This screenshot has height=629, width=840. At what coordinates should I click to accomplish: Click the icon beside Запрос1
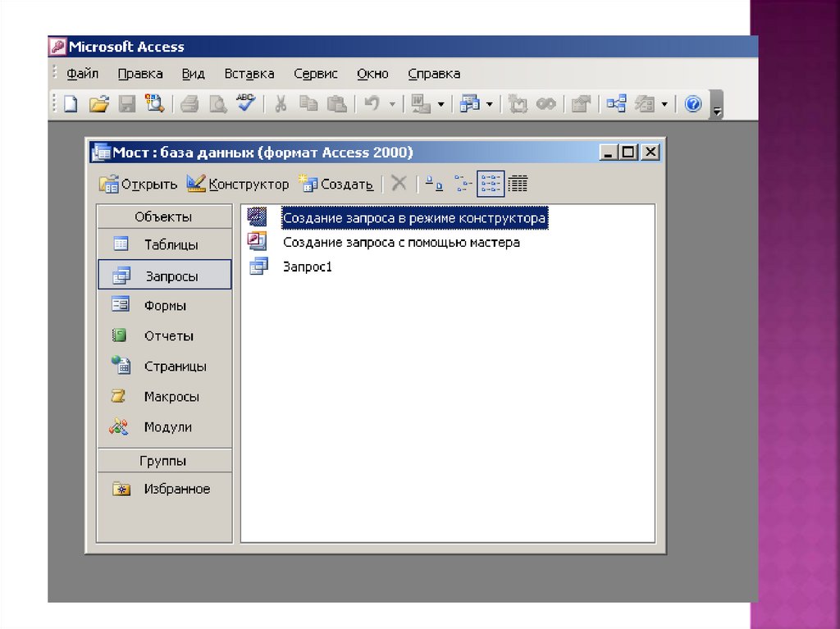(x=258, y=266)
